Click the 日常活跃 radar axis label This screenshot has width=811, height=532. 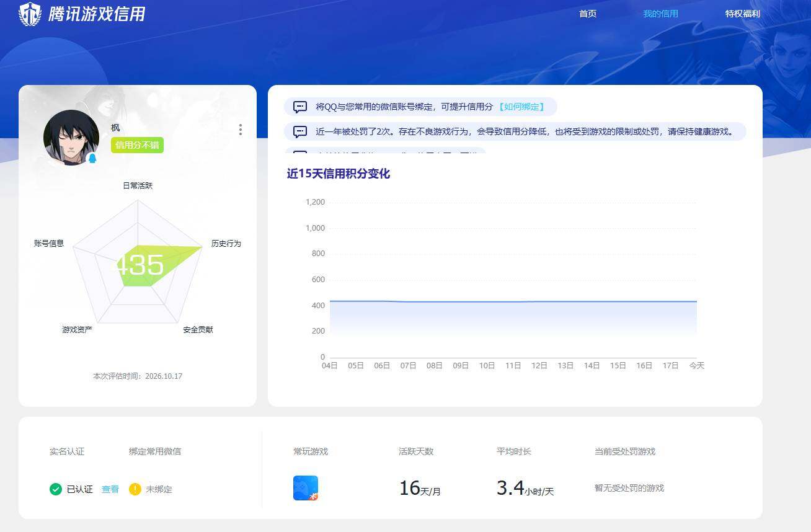pos(138,185)
